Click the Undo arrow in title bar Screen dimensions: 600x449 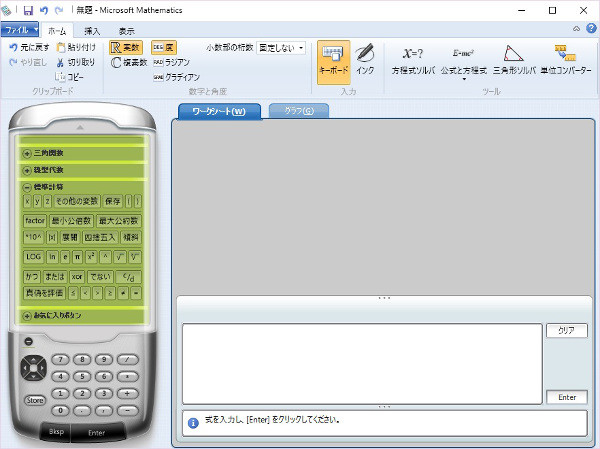coord(44,10)
